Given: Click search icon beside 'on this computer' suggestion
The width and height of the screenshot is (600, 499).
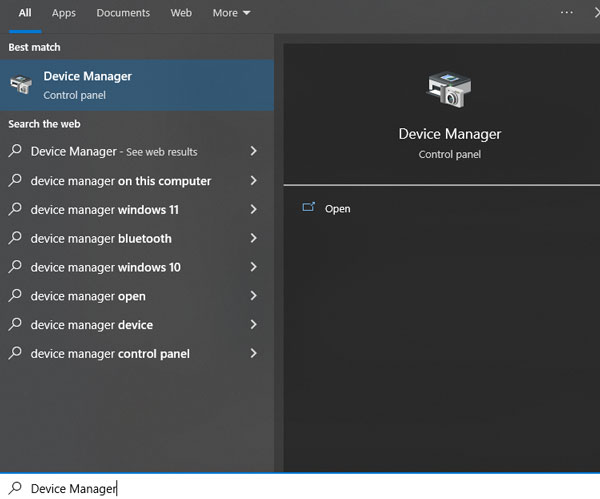Looking at the screenshot, I should click(15, 180).
